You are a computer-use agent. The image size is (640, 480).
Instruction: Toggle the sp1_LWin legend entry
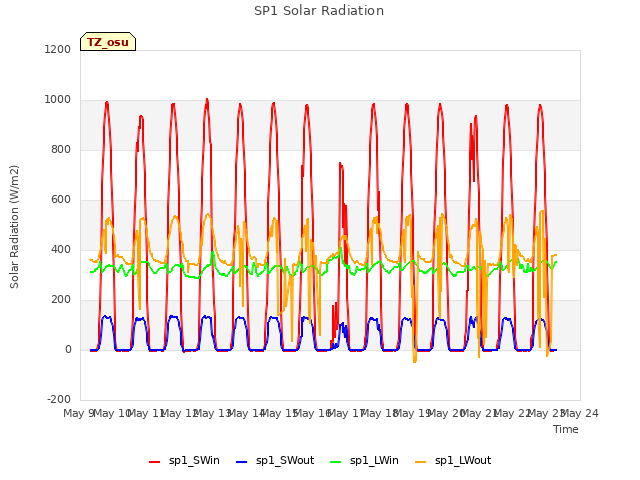(364, 461)
